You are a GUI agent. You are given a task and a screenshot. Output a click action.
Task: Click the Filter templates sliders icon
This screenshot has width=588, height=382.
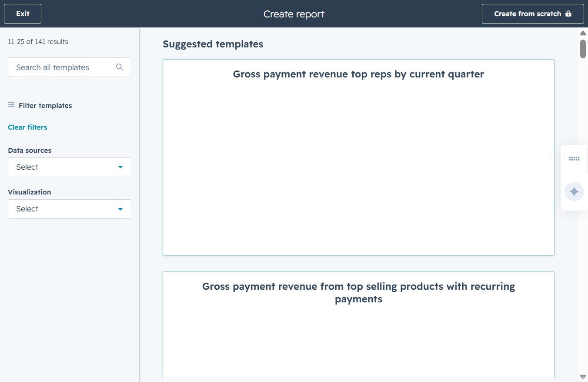(x=11, y=105)
